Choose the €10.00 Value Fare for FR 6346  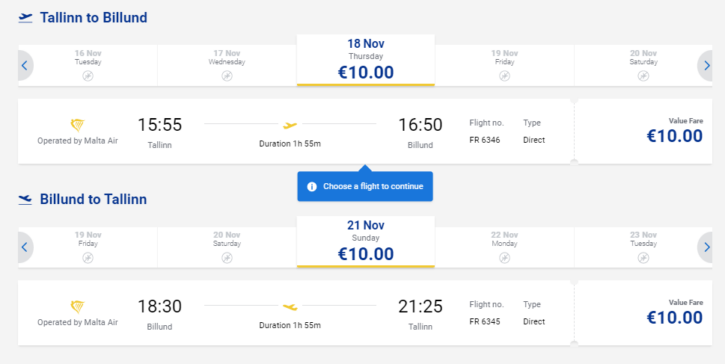pos(644,131)
